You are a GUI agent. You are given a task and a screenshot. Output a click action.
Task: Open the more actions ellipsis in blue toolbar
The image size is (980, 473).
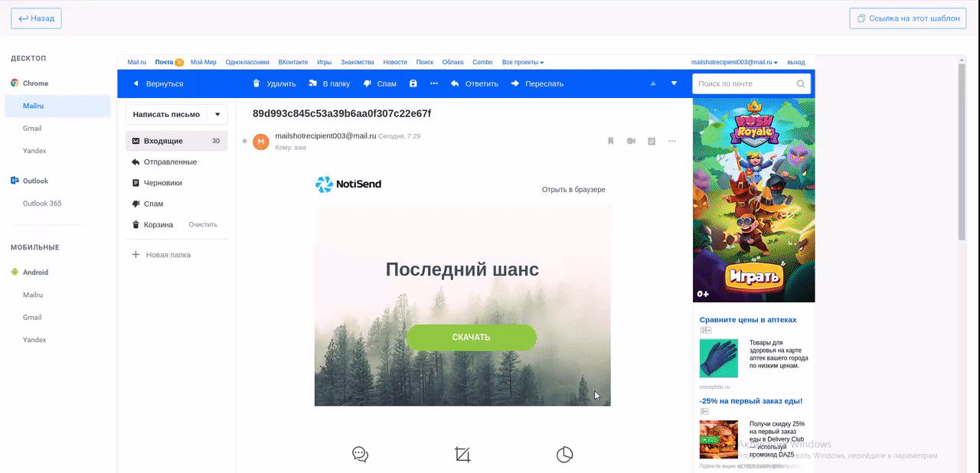(x=434, y=83)
